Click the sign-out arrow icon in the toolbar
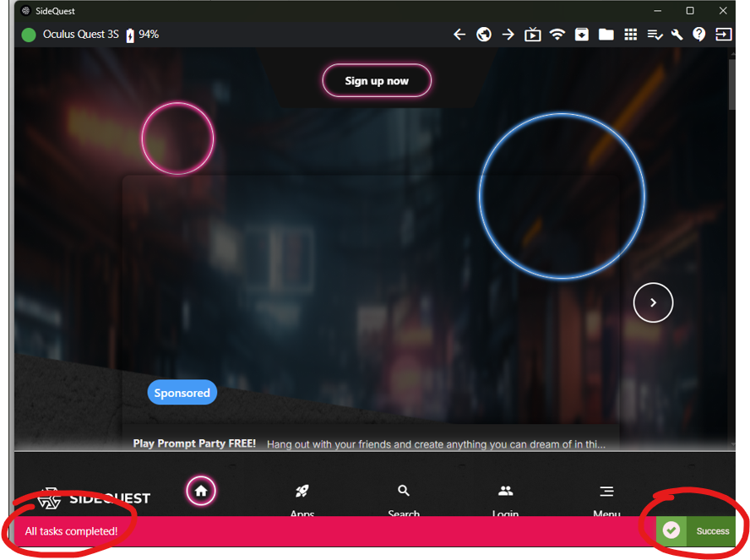This screenshot has height=560, width=750. pos(723,35)
